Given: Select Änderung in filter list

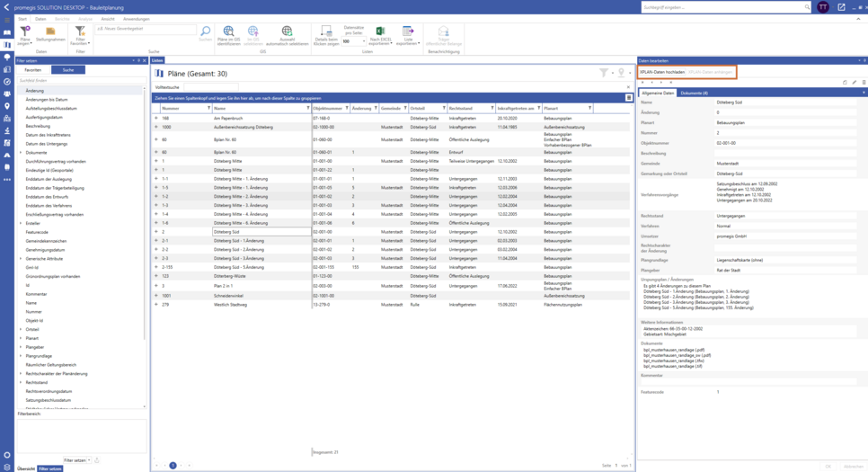Looking at the screenshot, I should 34,90.
